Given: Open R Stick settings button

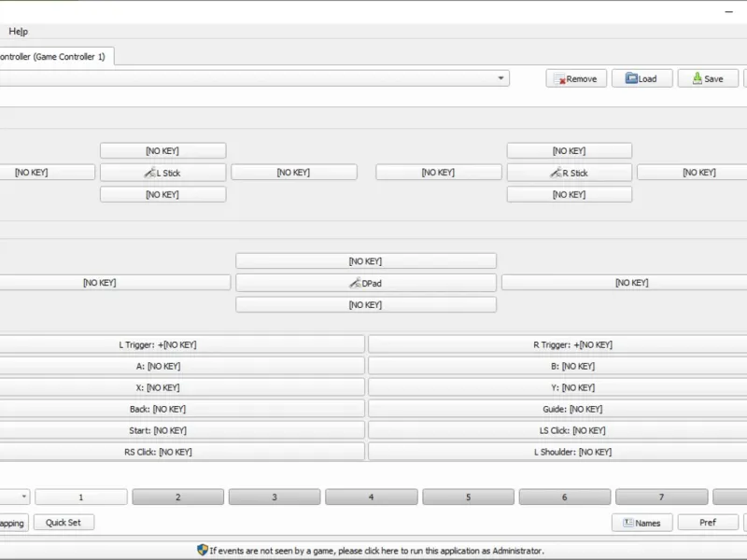Looking at the screenshot, I should click(x=570, y=173).
